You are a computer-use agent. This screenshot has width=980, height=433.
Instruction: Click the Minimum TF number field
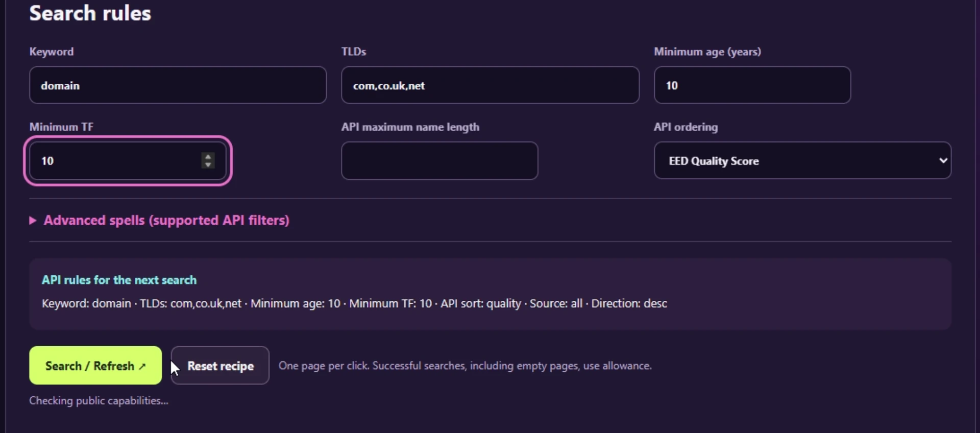pyautogui.click(x=128, y=161)
